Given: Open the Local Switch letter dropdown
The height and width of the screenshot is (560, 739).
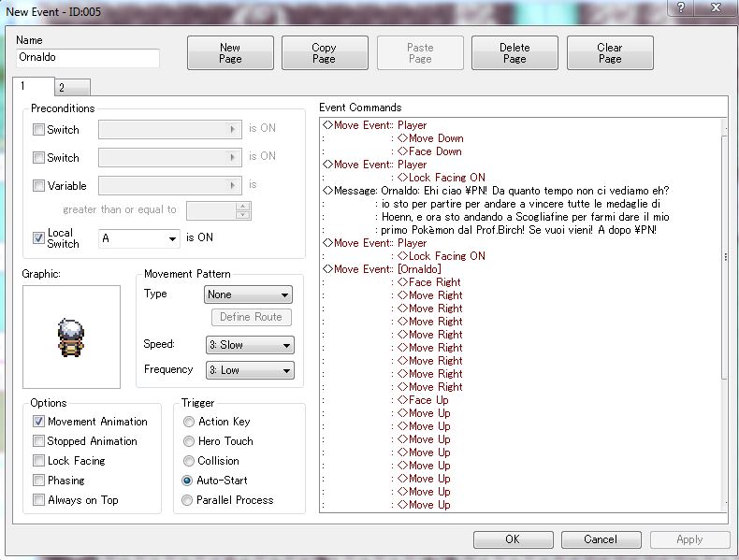Looking at the screenshot, I should [x=138, y=238].
